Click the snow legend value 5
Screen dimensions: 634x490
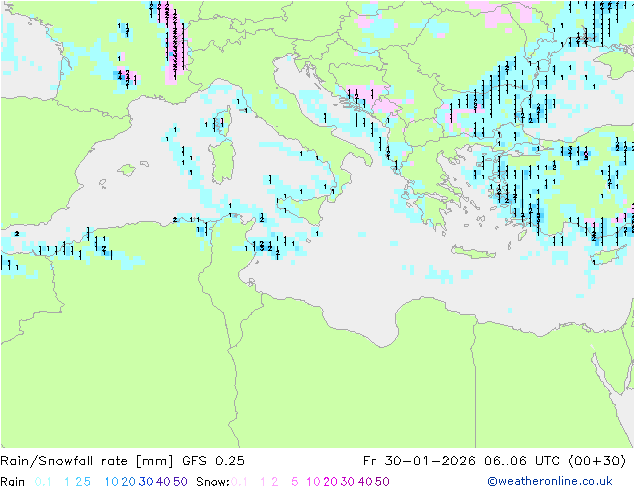294,482
